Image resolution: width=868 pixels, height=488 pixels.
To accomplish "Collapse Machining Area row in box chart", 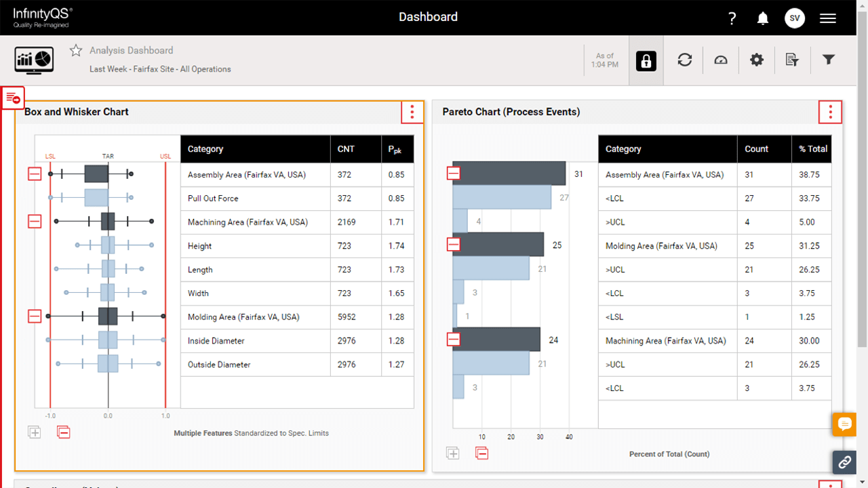I will [x=35, y=222].
